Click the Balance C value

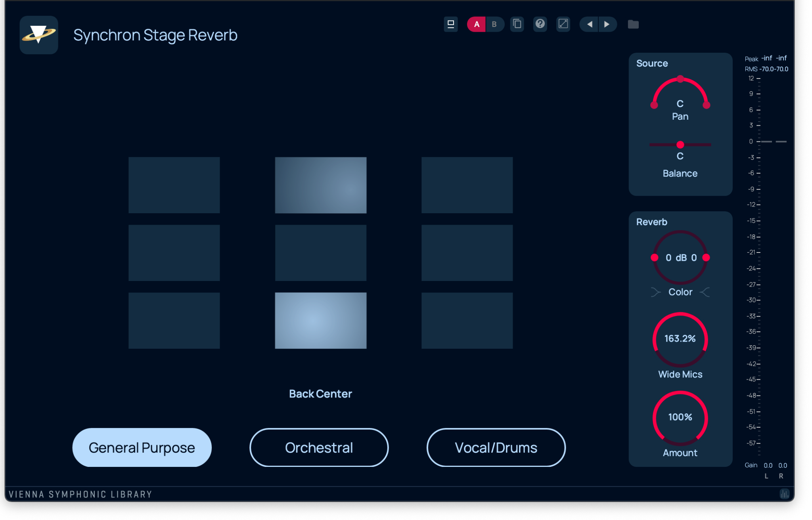(x=680, y=156)
